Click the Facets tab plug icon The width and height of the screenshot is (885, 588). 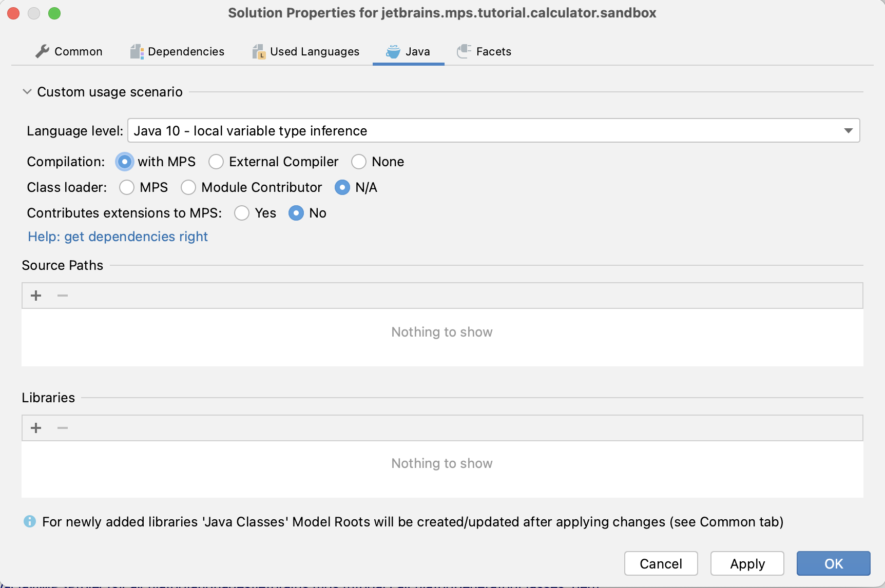click(x=464, y=51)
